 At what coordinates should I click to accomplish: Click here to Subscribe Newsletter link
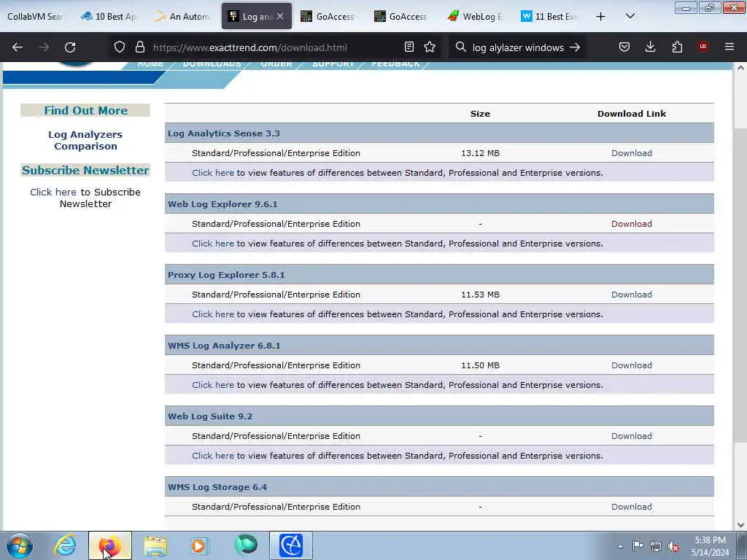click(53, 192)
